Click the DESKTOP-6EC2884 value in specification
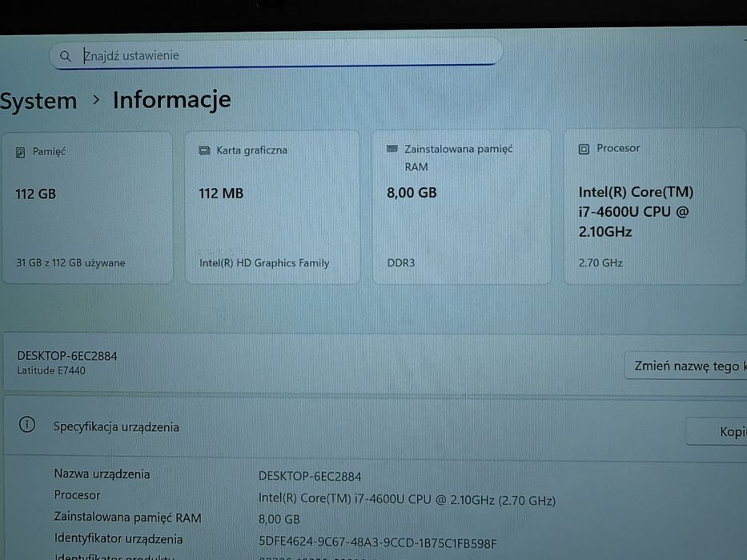This screenshot has height=560, width=747. point(310,476)
